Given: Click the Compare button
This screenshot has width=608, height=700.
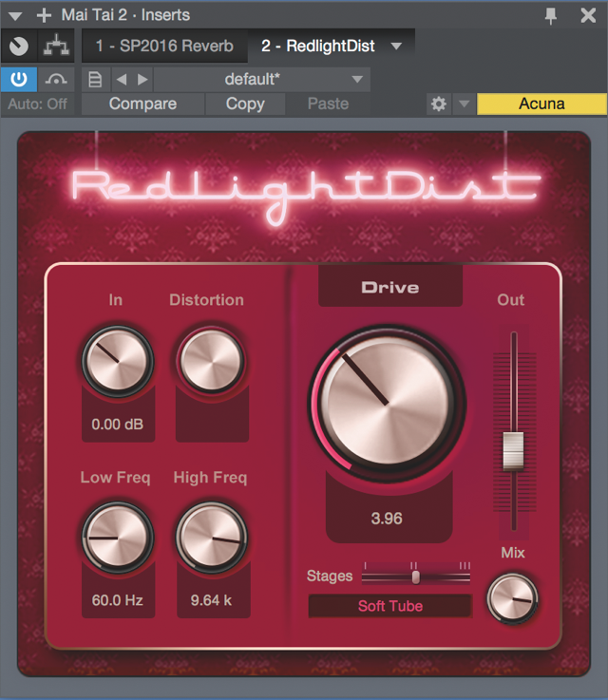Looking at the screenshot, I should coord(142,104).
